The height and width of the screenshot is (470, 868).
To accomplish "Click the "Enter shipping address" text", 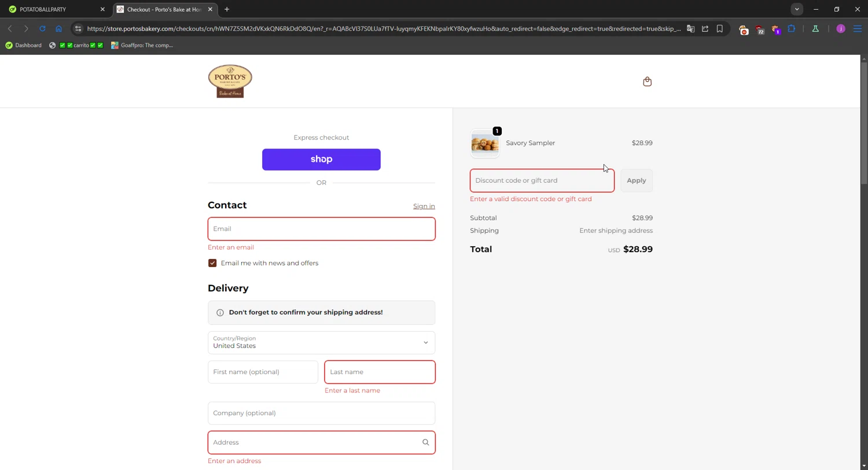I will (x=616, y=231).
